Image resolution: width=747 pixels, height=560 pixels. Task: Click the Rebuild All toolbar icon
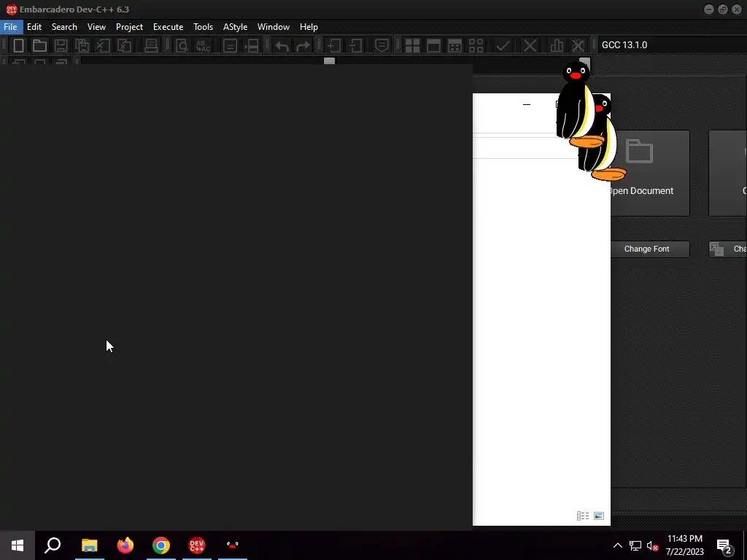point(476,46)
